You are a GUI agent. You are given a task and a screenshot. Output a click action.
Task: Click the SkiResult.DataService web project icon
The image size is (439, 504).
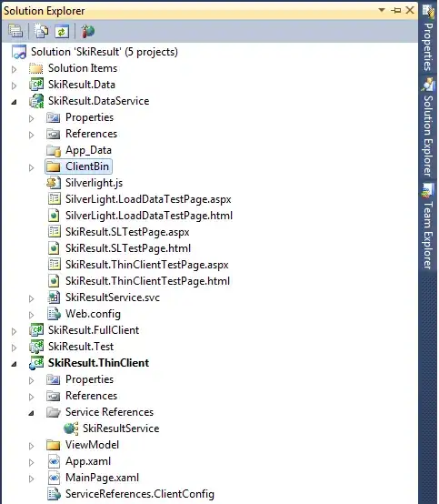[36, 101]
